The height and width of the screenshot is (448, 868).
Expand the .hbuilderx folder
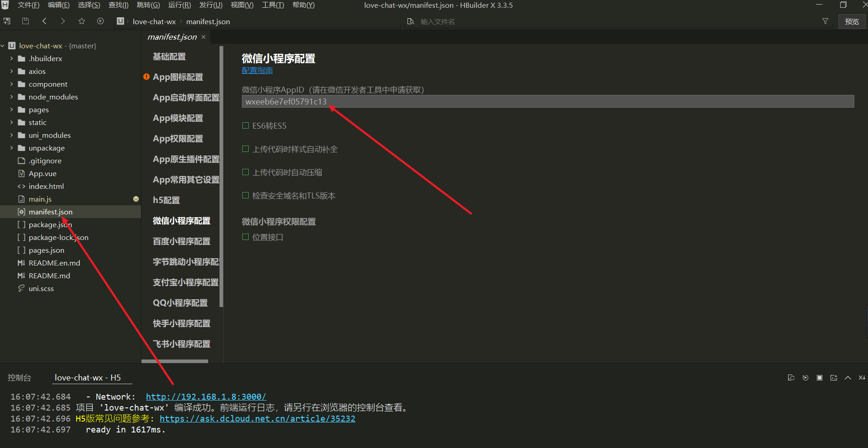tap(11, 58)
